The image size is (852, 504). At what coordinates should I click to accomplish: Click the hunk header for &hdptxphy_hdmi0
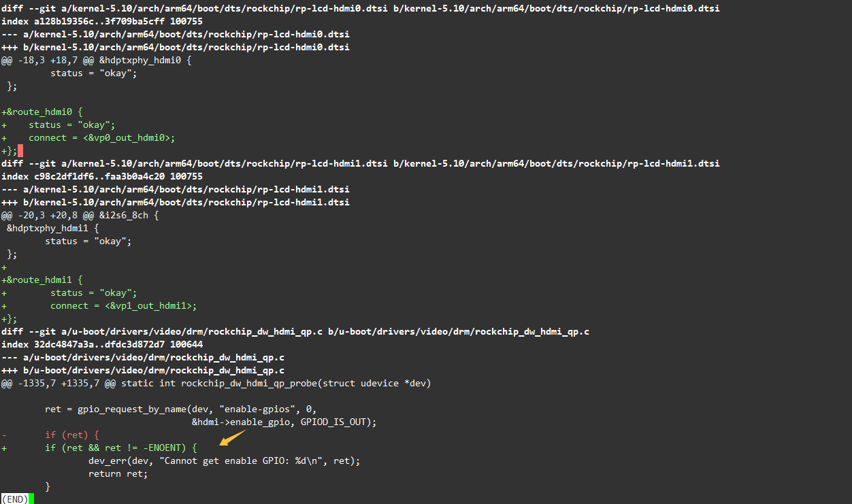pos(97,60)
